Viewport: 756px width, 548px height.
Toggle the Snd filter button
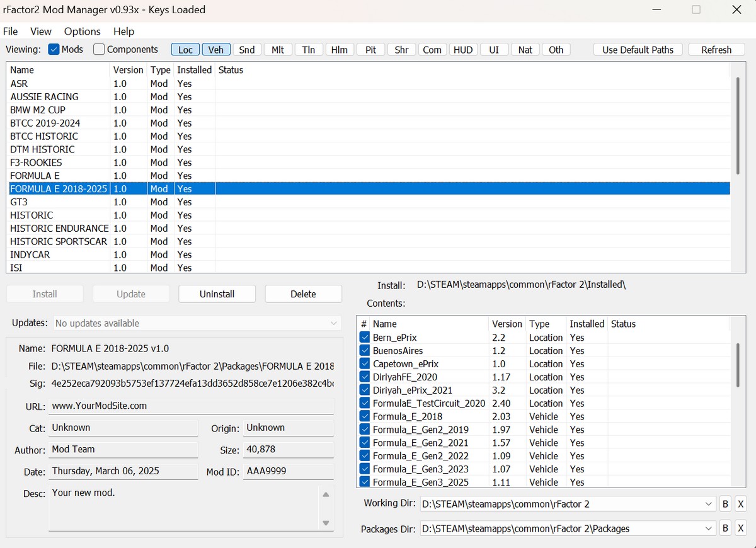tap(247, 50)
